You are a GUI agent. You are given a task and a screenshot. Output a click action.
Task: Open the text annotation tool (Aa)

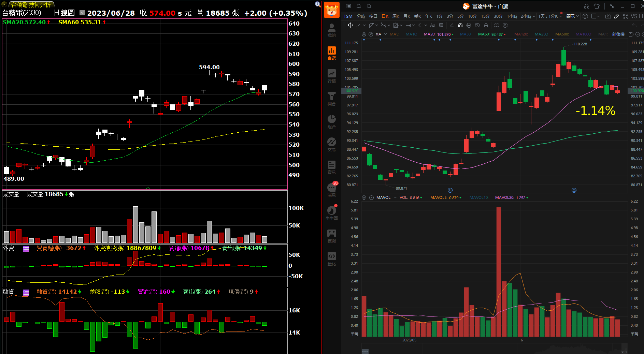tap(432, 25)
